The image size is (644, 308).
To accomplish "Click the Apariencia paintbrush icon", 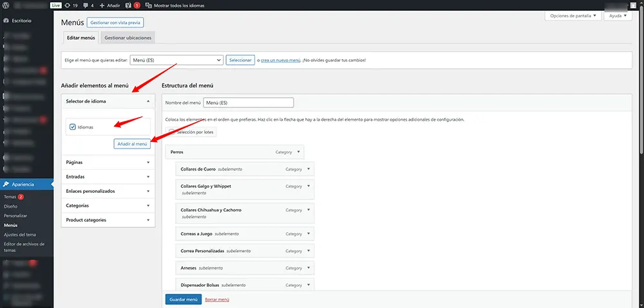I will (6, 185).
